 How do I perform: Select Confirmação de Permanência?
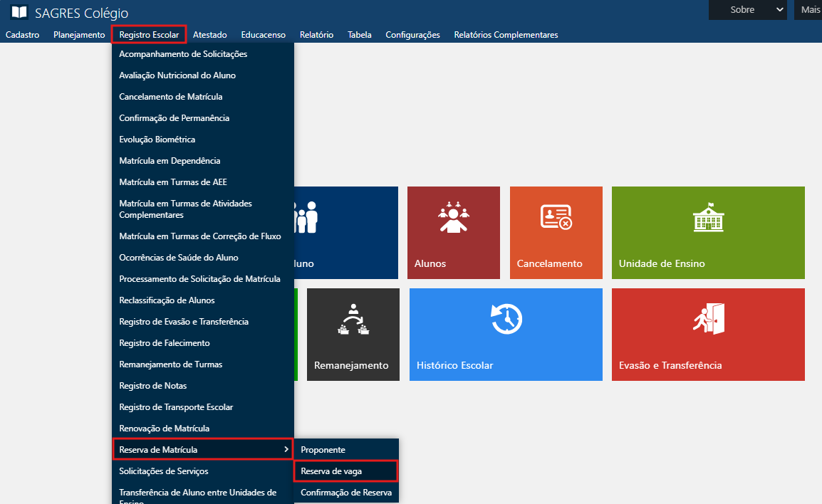(x=203, y=118)
